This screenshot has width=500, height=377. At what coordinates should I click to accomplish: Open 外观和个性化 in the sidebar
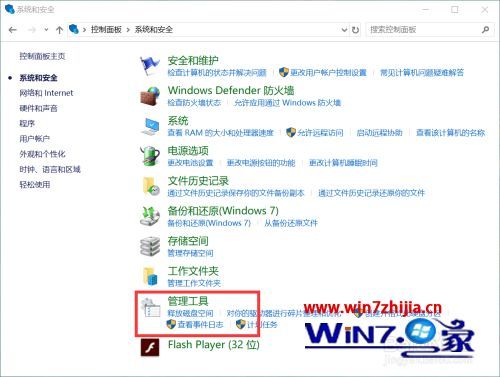coord(42,154)
